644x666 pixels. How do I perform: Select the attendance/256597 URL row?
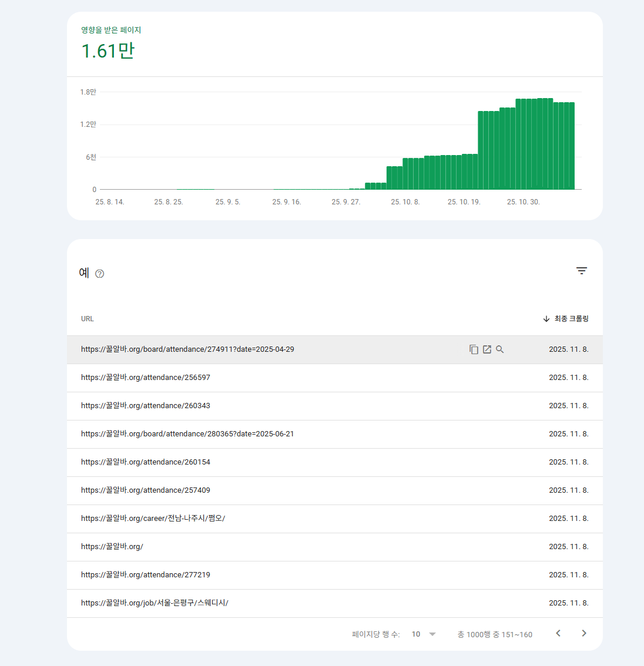[x=146, y=378]
